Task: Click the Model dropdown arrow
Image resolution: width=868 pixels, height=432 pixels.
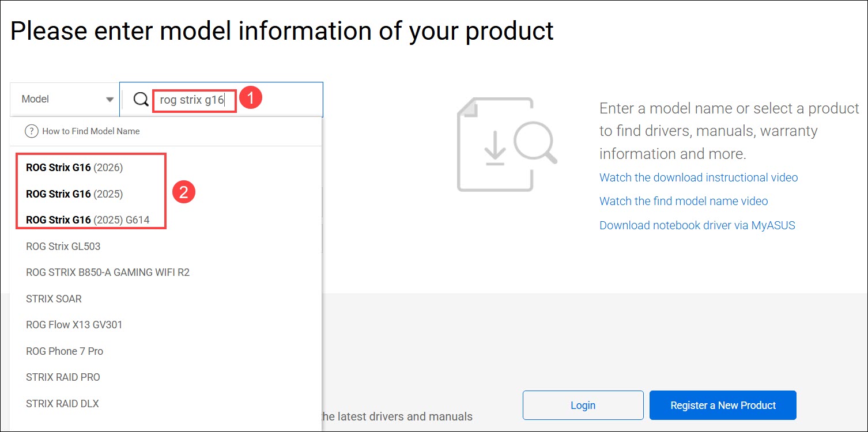Action: (110, 100)
